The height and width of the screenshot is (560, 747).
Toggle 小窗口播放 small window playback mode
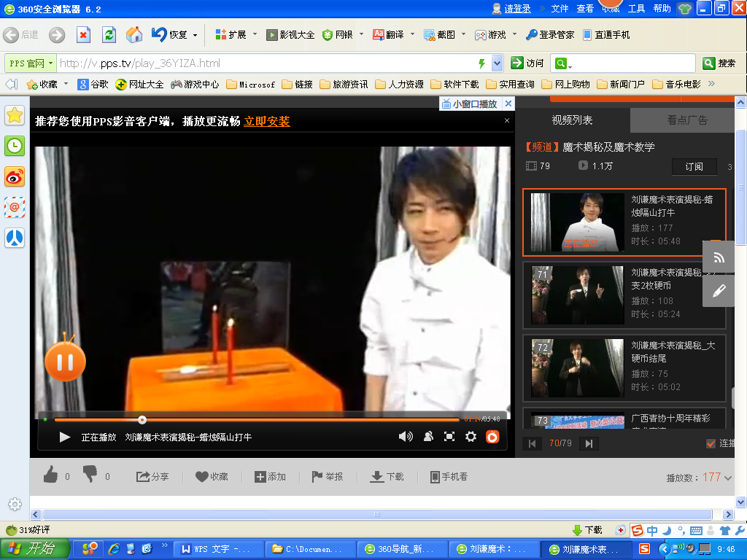pyautogui.click(x=471, y=103)
